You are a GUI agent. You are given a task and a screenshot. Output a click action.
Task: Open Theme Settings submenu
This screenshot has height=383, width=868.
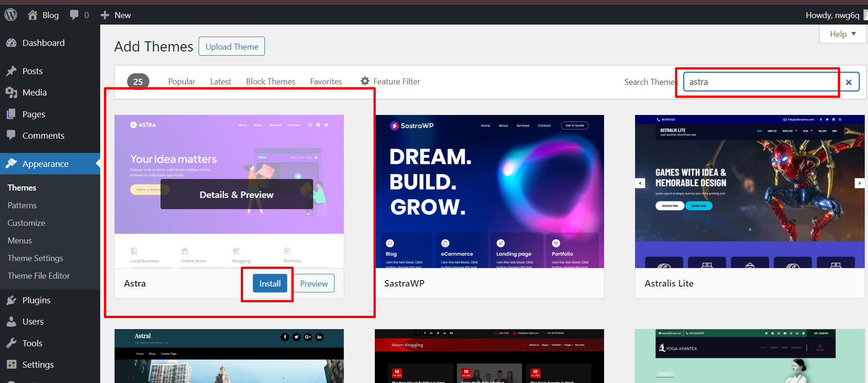tap(35, 258)
